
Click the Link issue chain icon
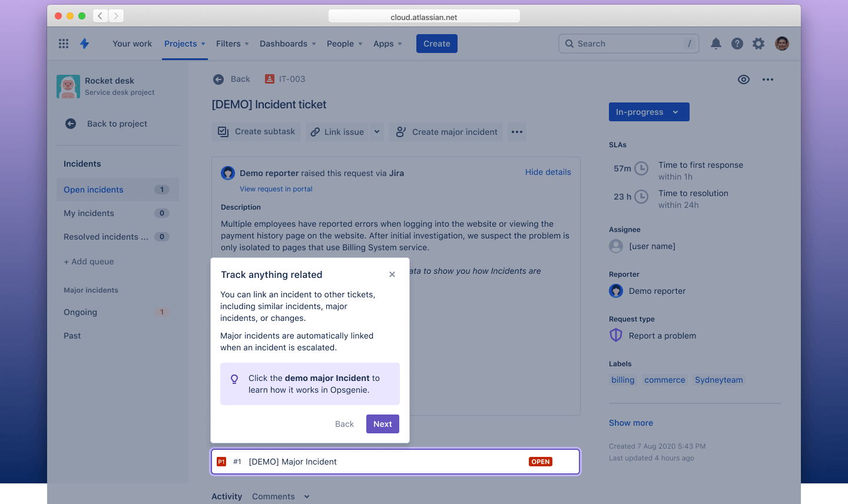(x=314, y=132)
